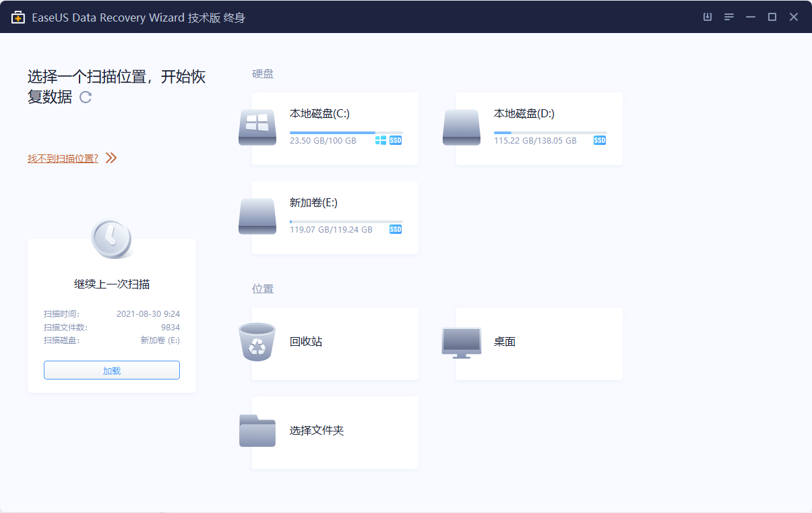Click the scan disk value 新加卷 (E:)

160,340
